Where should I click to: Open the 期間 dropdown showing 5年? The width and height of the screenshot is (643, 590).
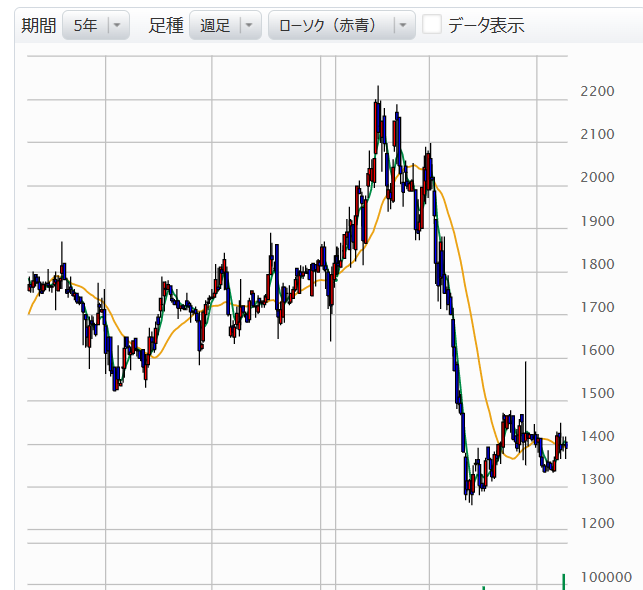pyautogui.click(x=96, y=25)
